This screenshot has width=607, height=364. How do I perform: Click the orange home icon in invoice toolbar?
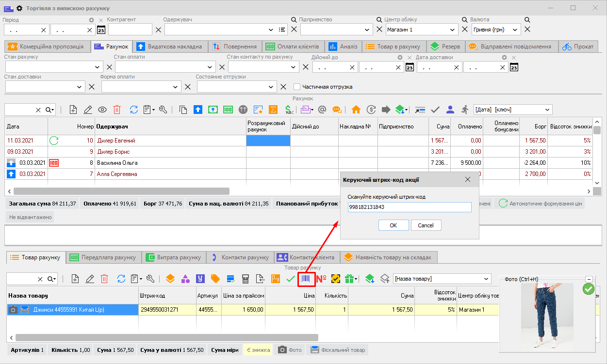pos(356,110)
